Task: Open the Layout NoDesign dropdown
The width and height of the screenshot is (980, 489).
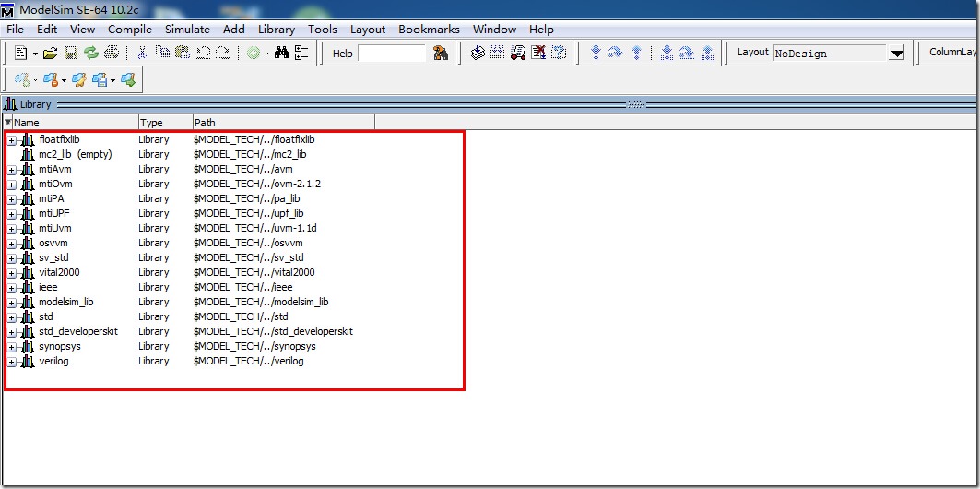Action: pyautogui.click(x=896, y=54)
